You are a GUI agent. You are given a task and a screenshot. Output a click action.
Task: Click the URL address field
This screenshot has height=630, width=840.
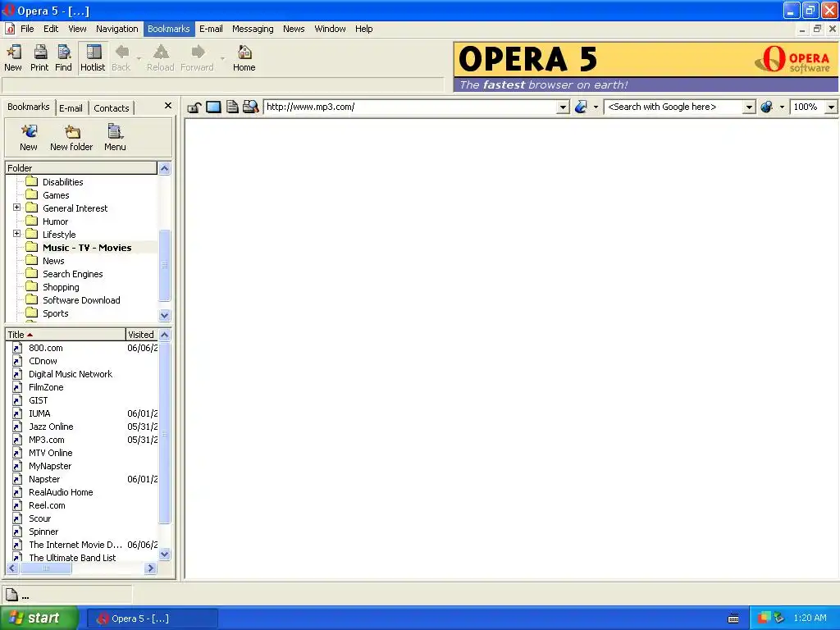(410, 107)
